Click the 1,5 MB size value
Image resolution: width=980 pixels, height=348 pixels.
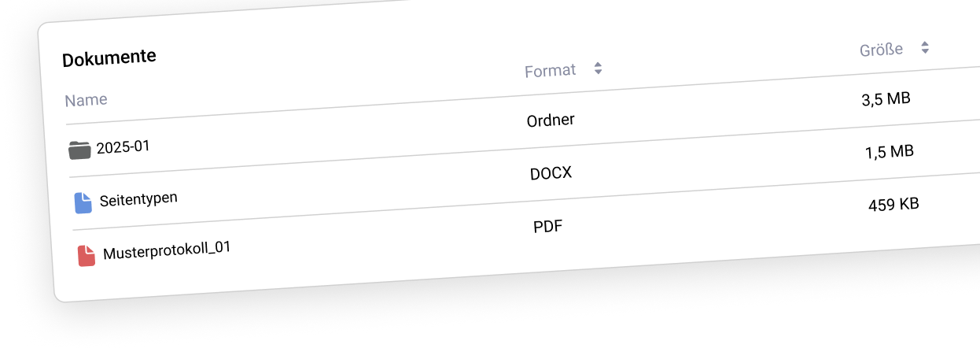pyautogui.click(x=890, y=152)
